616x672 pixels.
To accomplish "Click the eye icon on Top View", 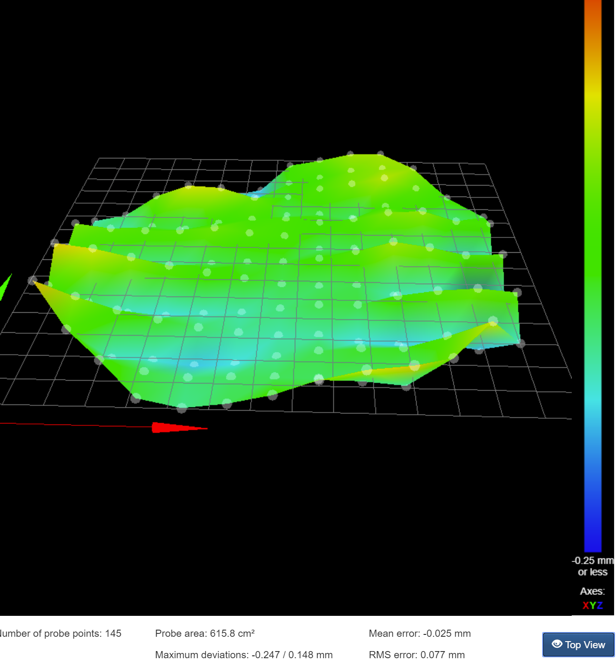I will tap(556, 644).
